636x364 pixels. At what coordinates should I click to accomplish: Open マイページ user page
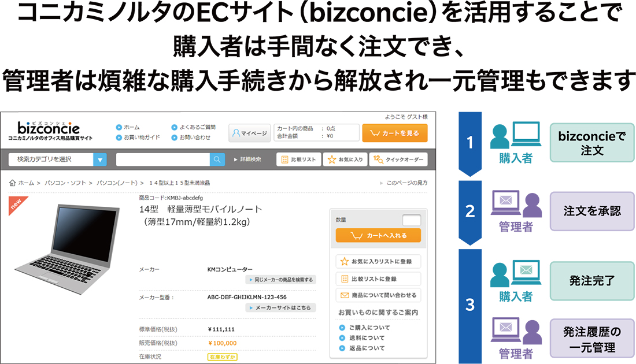249,133
